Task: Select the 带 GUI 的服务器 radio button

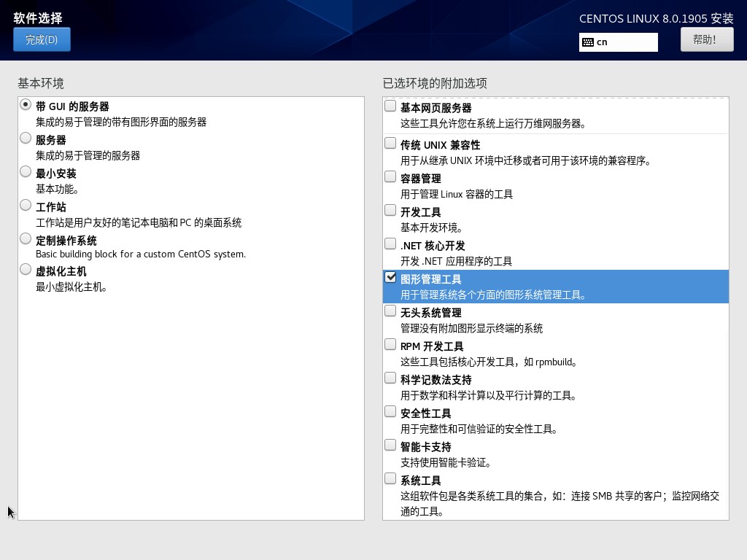Action: tap(26, 105)
